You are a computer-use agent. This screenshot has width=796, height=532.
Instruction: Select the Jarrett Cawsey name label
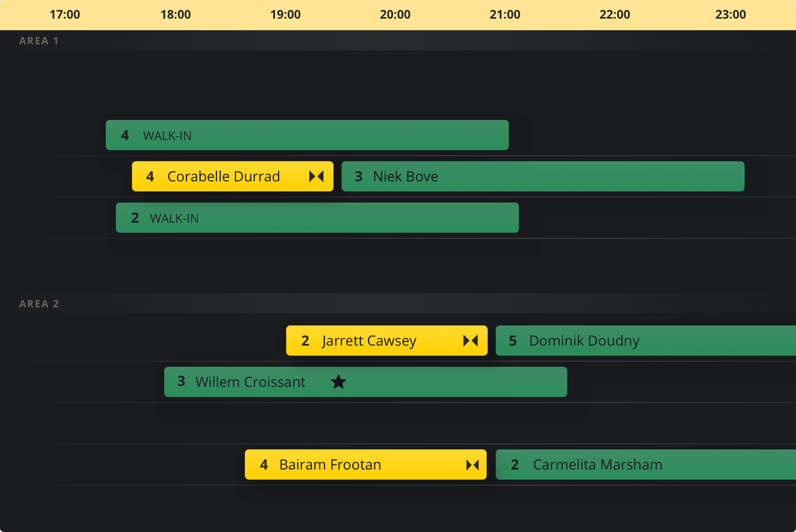pyautogui.click(x=369, y=341)
